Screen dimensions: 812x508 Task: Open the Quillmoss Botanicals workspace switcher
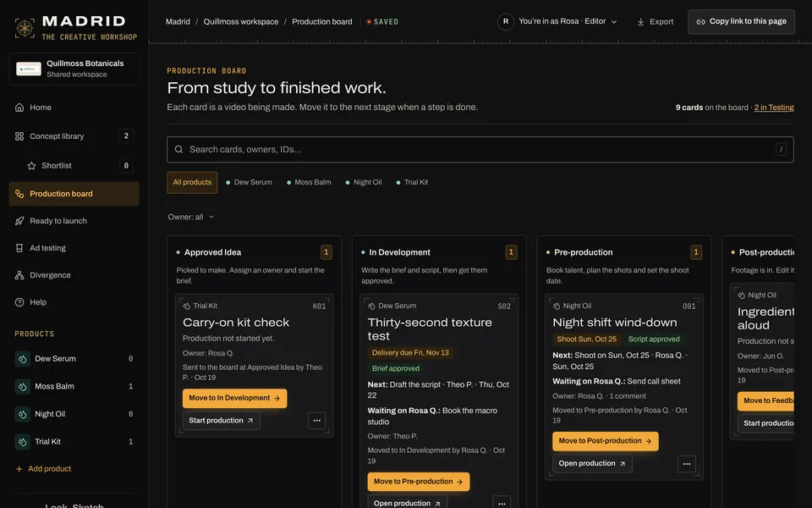[x=74, y=69]
